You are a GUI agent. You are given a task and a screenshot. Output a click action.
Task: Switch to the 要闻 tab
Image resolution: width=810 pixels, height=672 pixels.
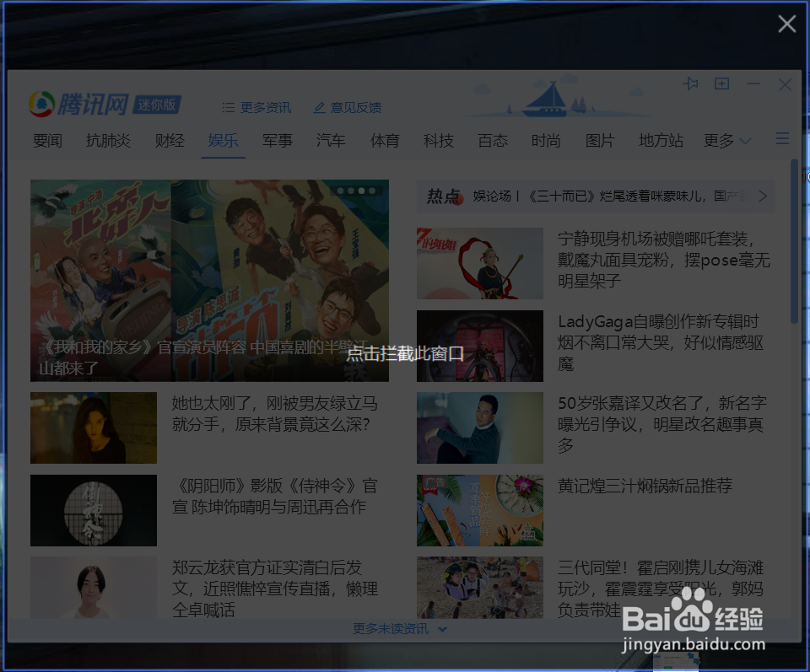point(47,141)
